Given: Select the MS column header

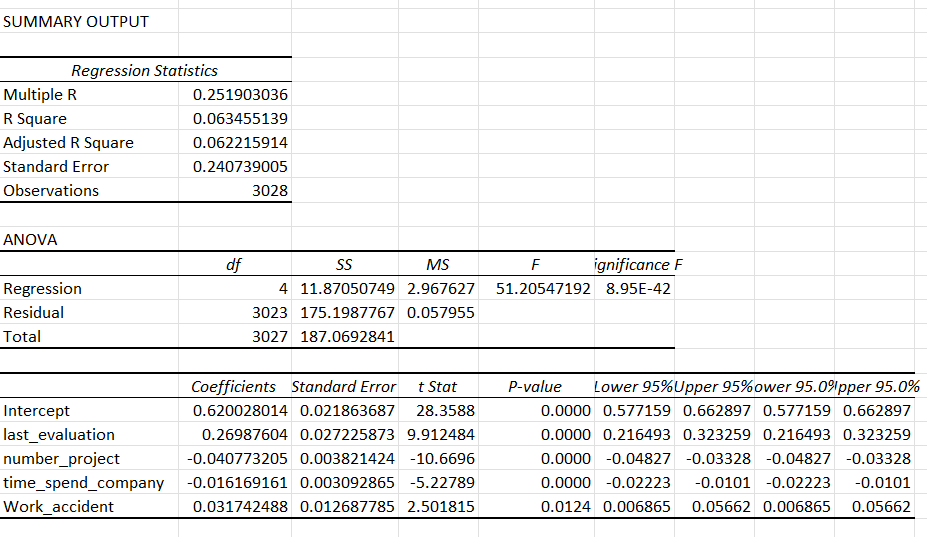Looking at the screenshot, I should (x=437, y=264).
